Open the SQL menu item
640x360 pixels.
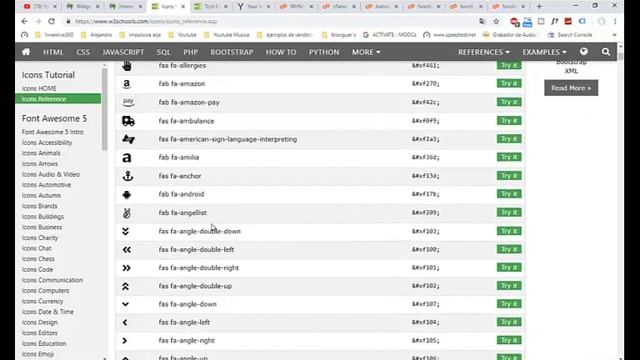[x=163, y=52]
